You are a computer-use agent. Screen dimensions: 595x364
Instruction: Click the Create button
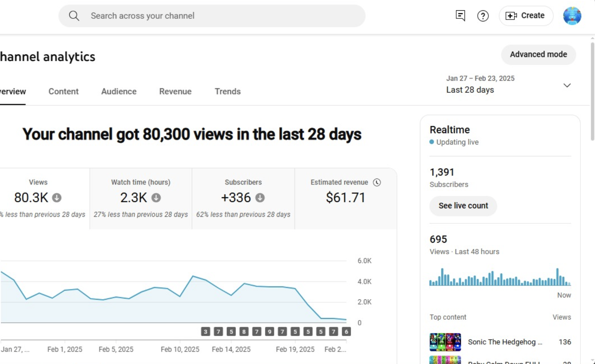coord(526,16)
